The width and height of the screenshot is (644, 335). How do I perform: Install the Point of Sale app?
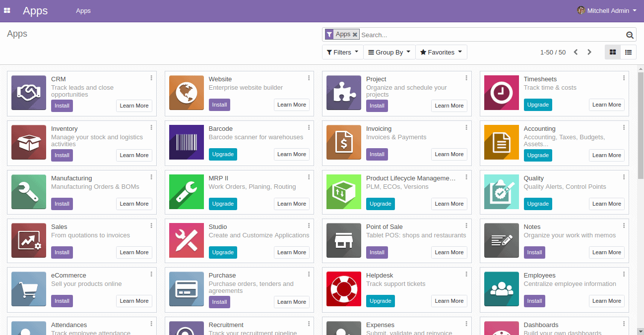[377, 252]
